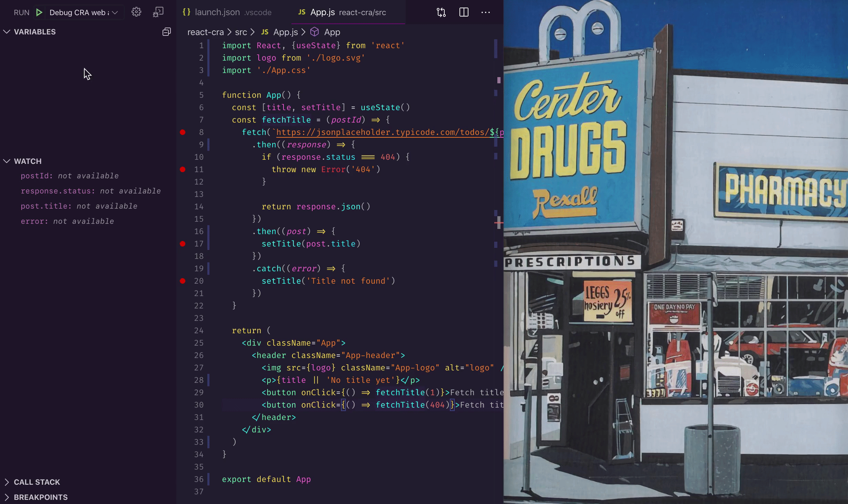The image size is (848, 504).
Task: Select the App.js editor tab
Action: pyautogui.click(x=322, y=12)
